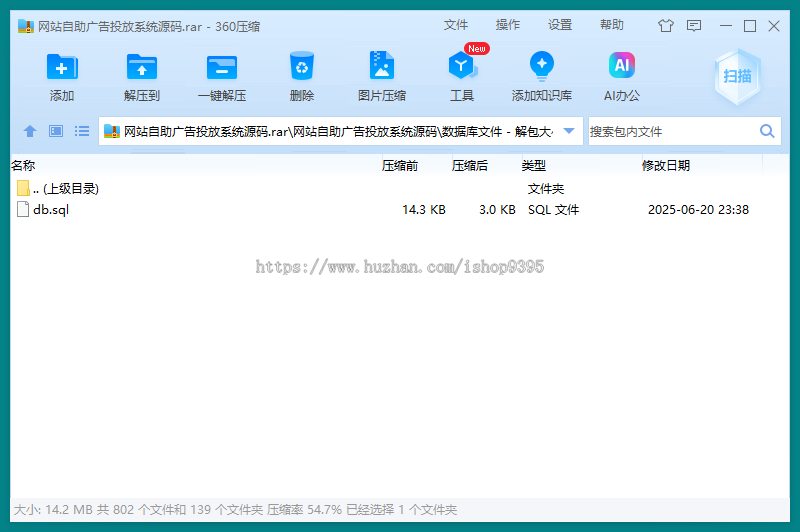Click the 添加知识库 lightbulb icon
800x532 pixels.
tap(542, 66)
